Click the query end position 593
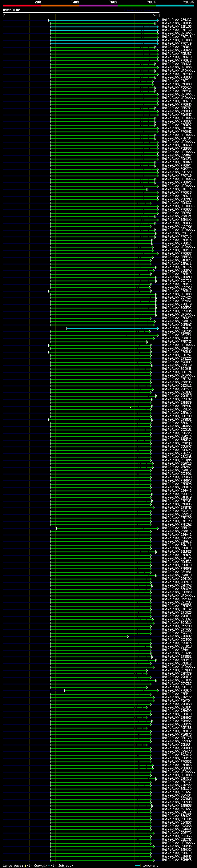 155,15
